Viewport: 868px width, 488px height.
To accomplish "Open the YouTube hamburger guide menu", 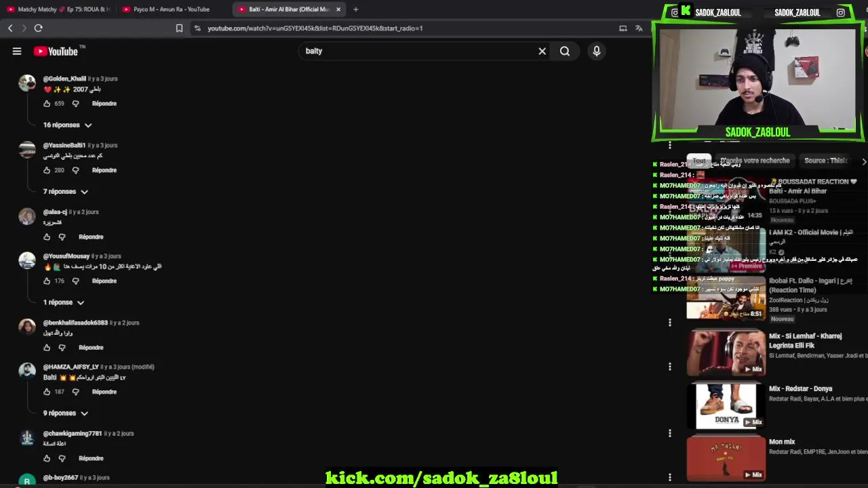I will click(17, 51).
